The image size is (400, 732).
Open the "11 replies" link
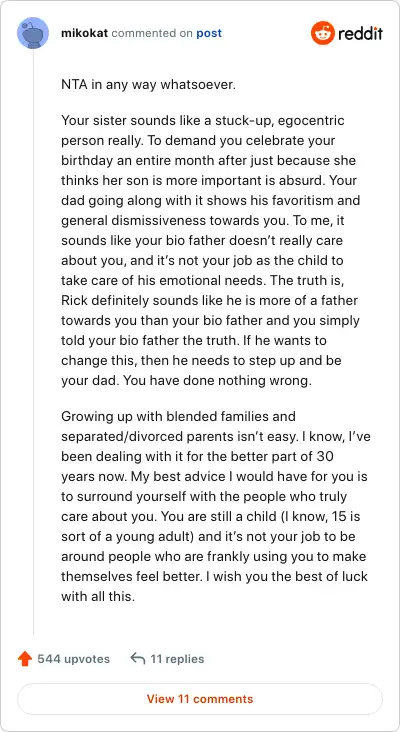(x=177, y=659)
